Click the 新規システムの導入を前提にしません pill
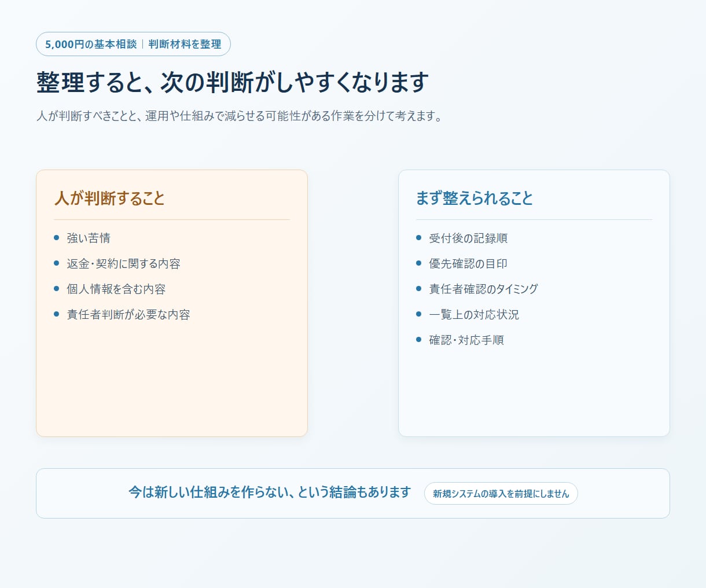The image size is (706, 588). pyautogui.click(x=501, y=494)
